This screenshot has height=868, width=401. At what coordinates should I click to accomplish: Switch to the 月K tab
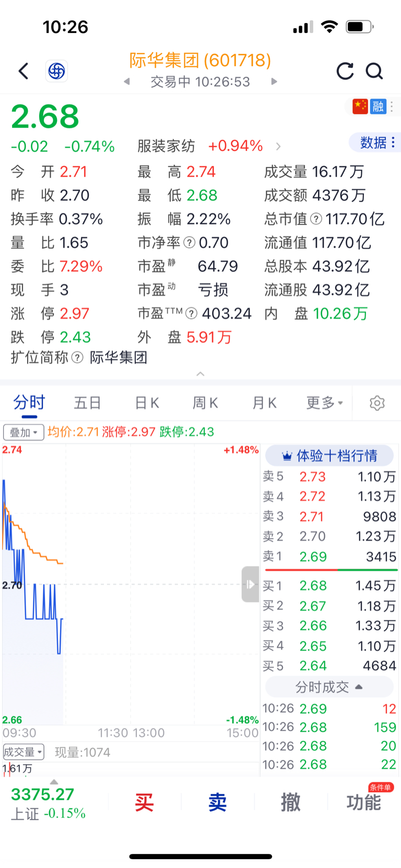pos(264,403)
